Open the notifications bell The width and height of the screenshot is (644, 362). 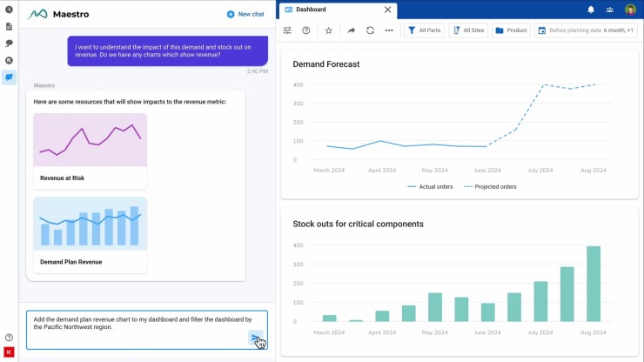pyautogui.click(x=591, y=10)
